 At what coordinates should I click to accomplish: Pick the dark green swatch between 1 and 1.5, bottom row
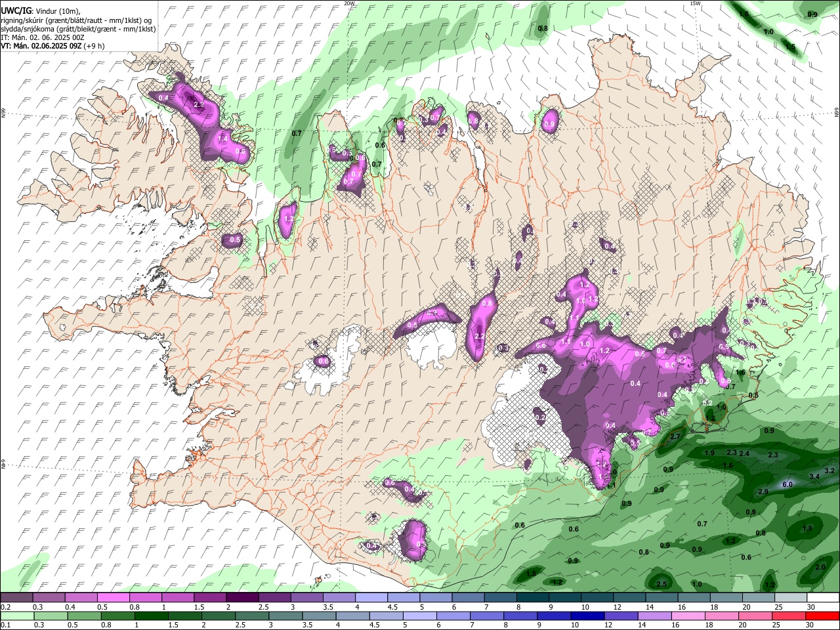coord(151,616)
